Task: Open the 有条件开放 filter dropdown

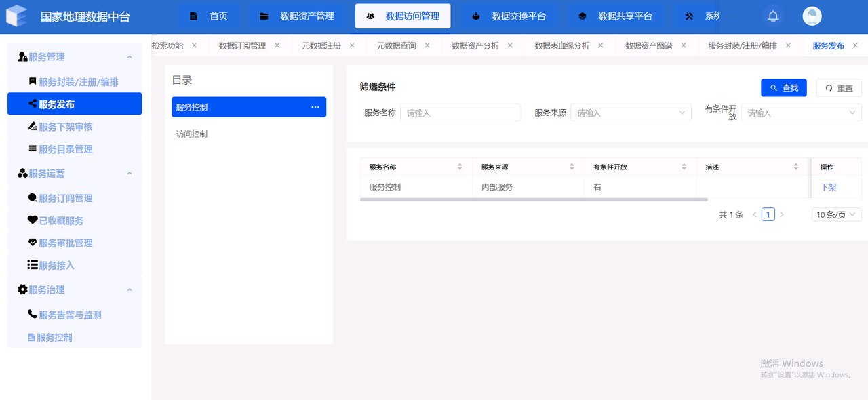Action: pyautogui.click(x=801, y=113)
